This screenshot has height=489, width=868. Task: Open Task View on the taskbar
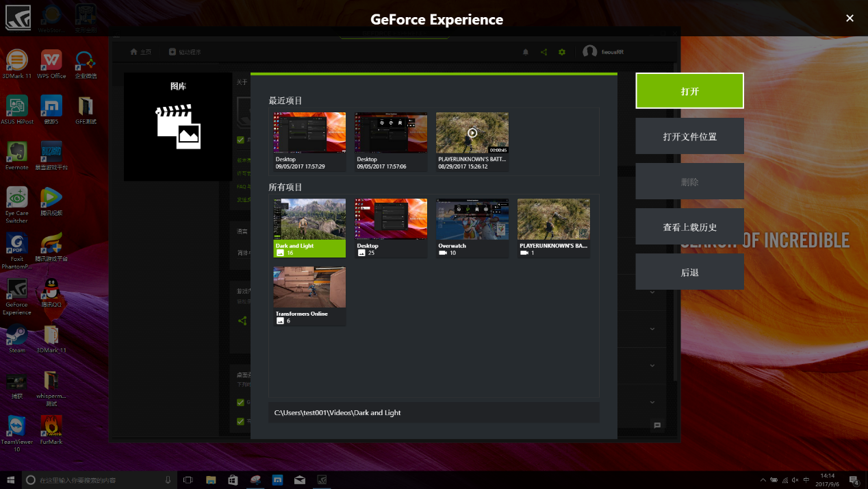click(x=188, y=480)
